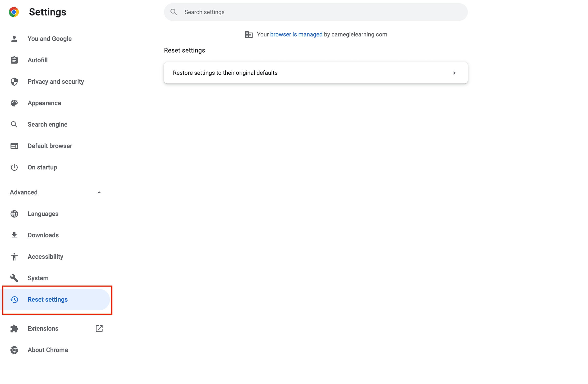Click the person icon beside You and Google
Viewport: 588px width, 384px height.
(x=14, y=39)
